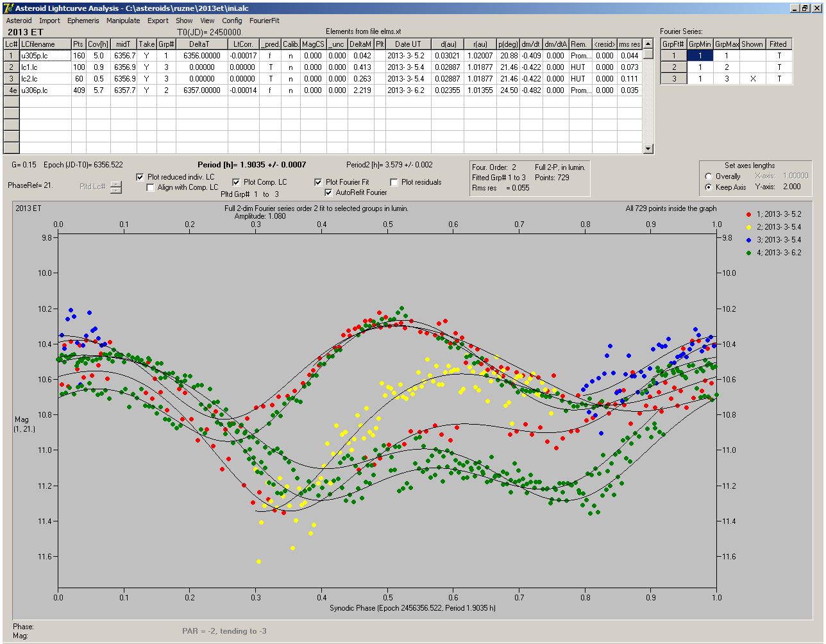Toggle Plot reduced indiv. LC checkbox

coord(140,177)
